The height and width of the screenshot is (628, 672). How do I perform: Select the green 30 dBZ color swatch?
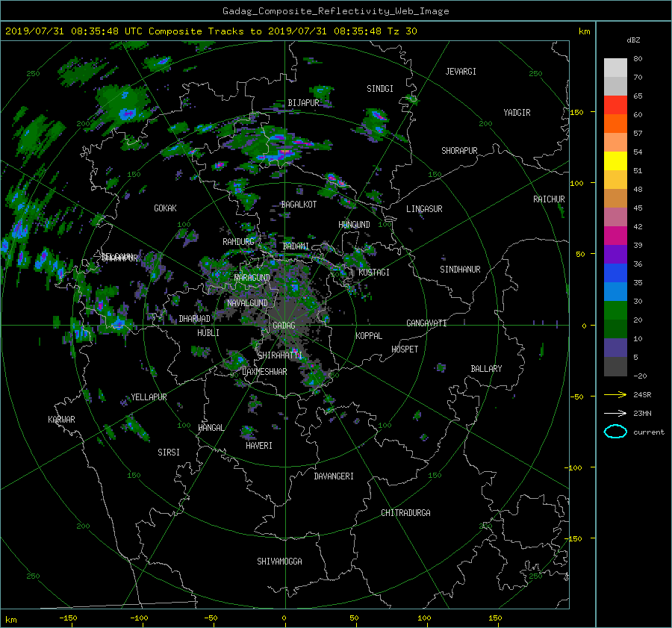(x=615, y=310)
